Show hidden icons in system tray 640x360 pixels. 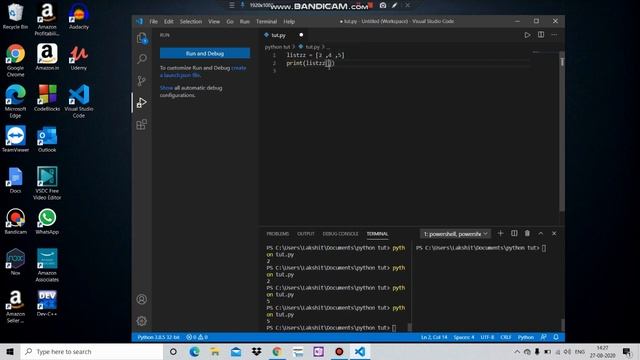517,351
